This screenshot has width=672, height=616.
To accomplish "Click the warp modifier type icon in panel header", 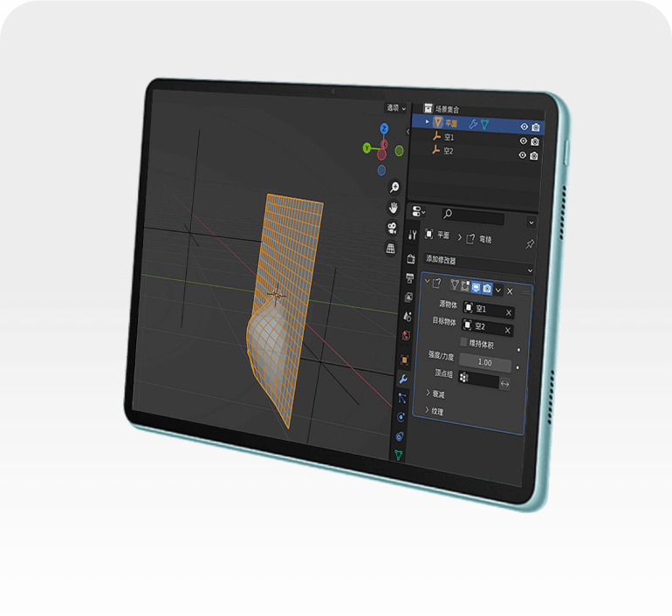I will pyautogui.click(x=436, y=283).
